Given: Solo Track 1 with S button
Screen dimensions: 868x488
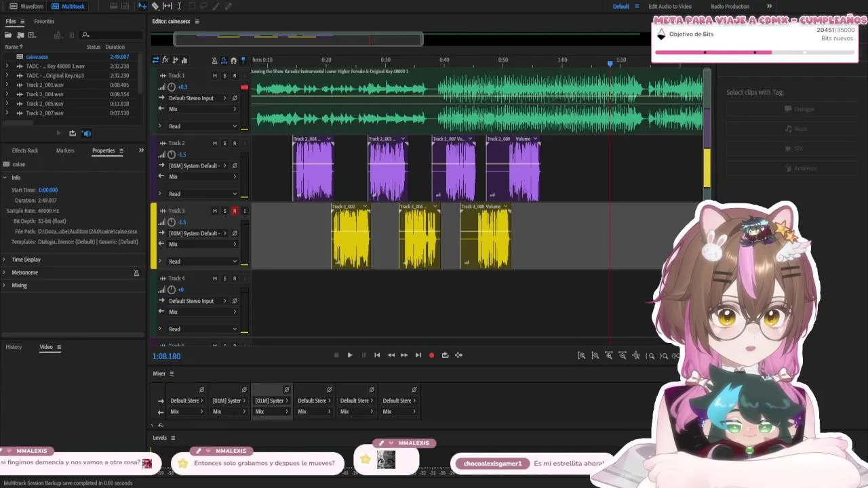Looking at the screenshot, I should (224, 76).
